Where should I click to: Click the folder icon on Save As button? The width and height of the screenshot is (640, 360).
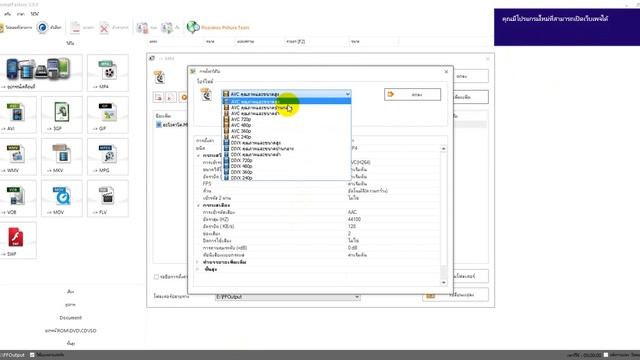point(390,94)
